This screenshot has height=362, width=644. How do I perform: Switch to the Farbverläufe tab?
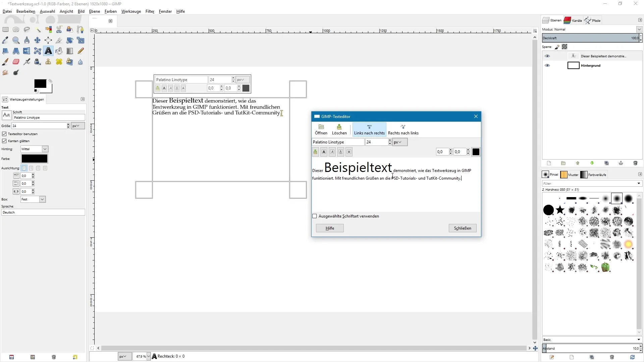594,175
